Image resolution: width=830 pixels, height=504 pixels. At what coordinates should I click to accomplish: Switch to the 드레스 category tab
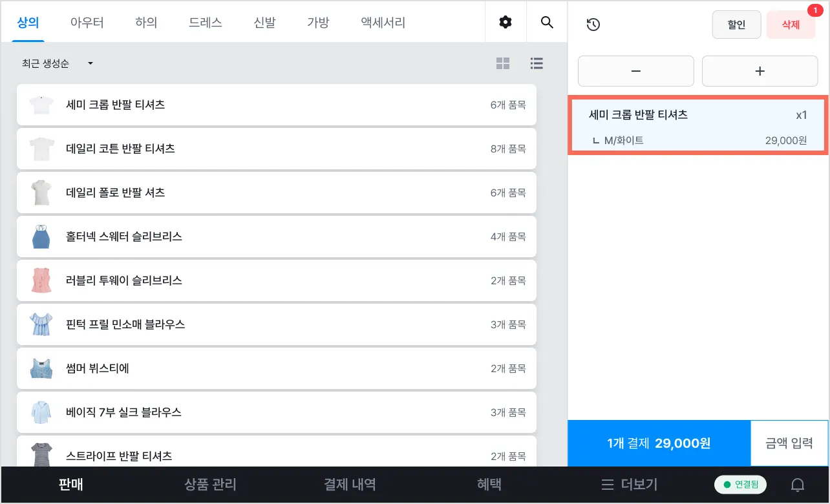[x=206, y=23]
